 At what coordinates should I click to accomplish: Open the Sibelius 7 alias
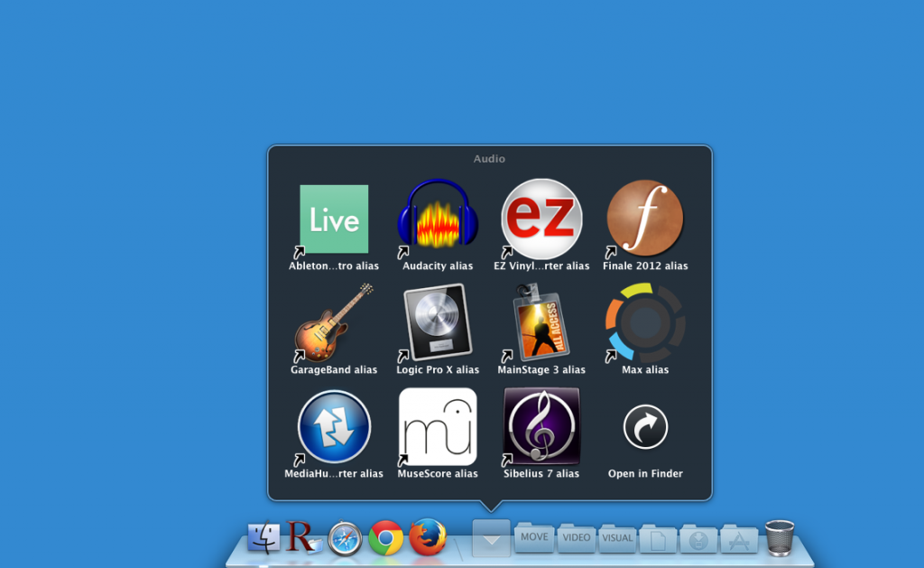point(541,426)
